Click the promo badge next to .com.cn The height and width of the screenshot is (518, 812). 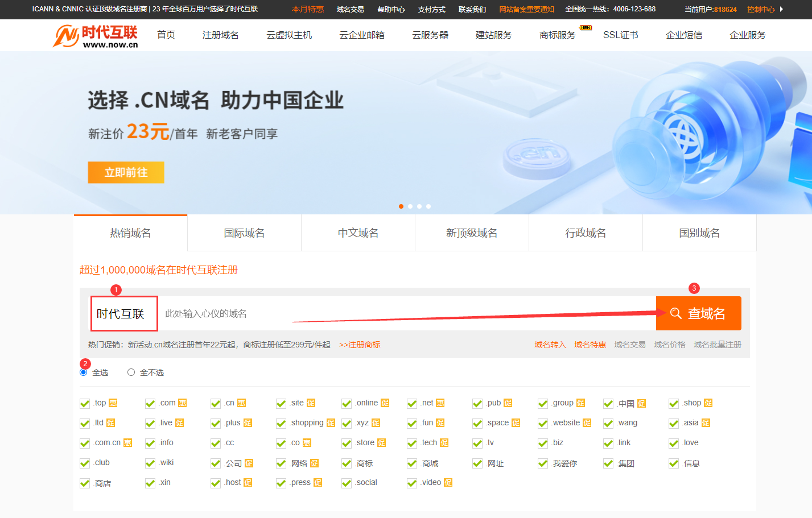click(127, 443)
